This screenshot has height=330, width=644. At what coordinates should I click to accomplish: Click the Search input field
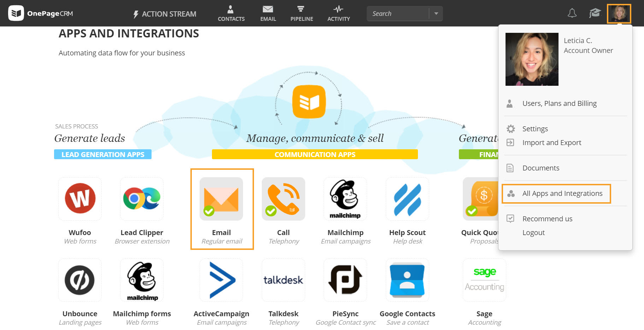[398, 13]
